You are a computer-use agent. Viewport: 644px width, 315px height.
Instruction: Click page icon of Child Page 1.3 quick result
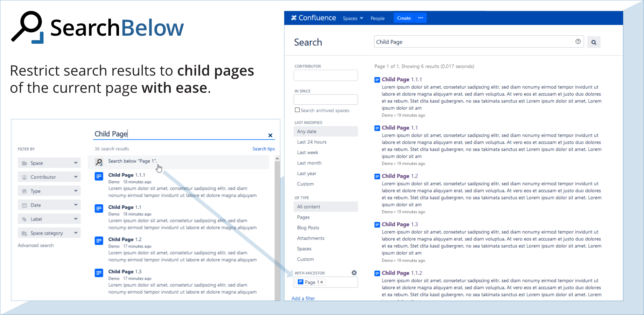(x=99, y=273)
